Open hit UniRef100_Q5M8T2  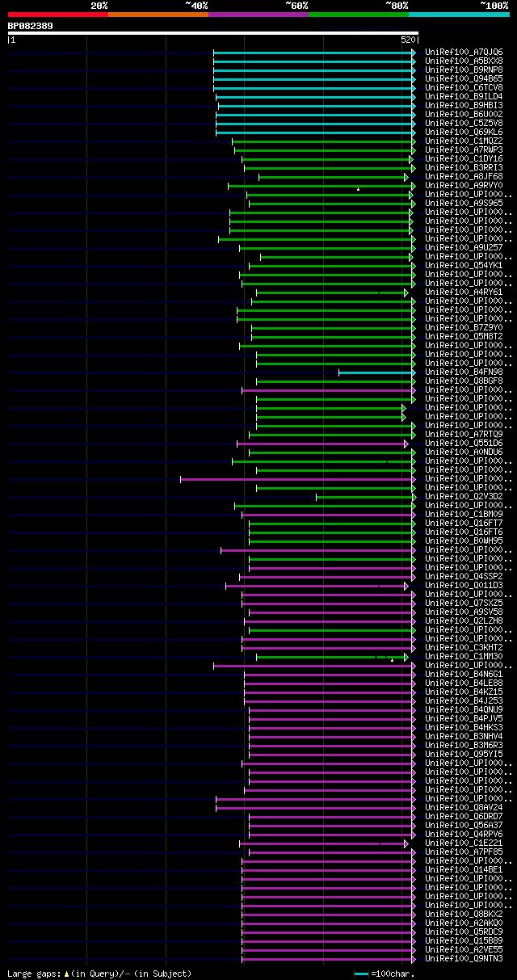464,336
